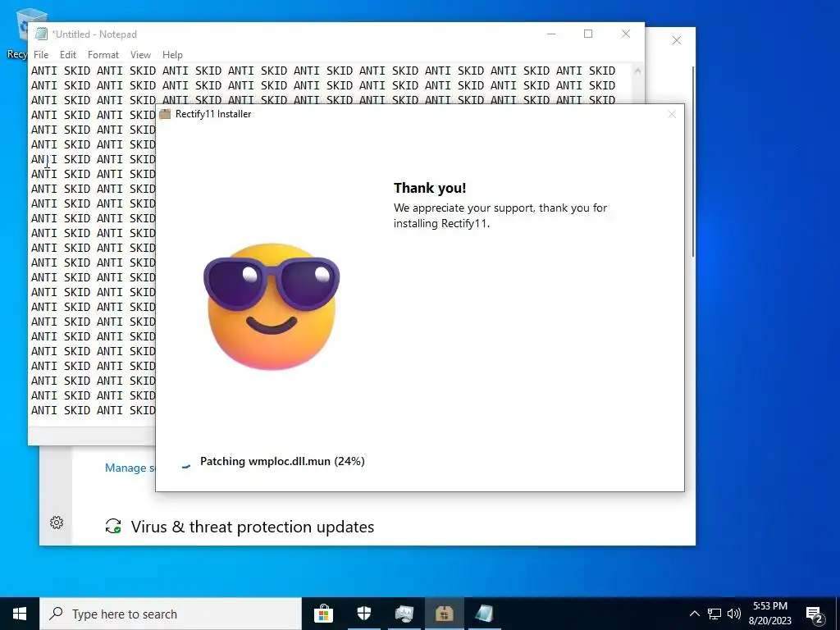The image size is (840, 630).
Task: Click the taskbar search box
Action: point(171,614)
